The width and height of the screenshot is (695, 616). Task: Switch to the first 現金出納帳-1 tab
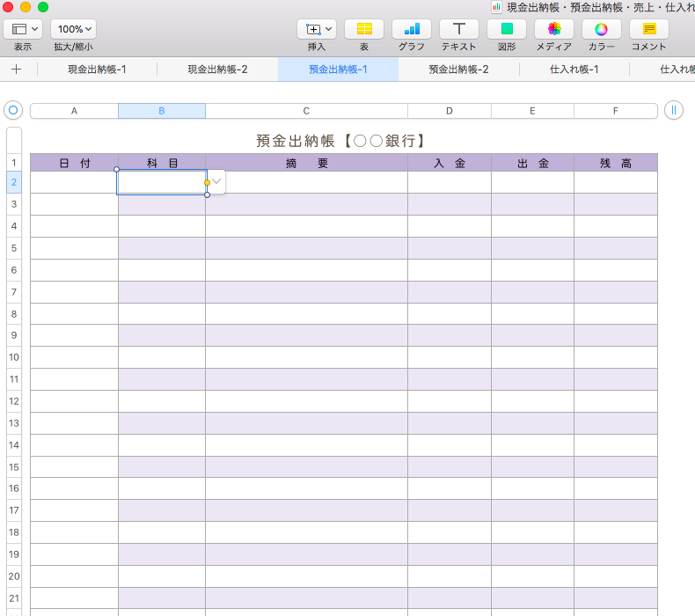pyautogui.click(x=97, y=69)
